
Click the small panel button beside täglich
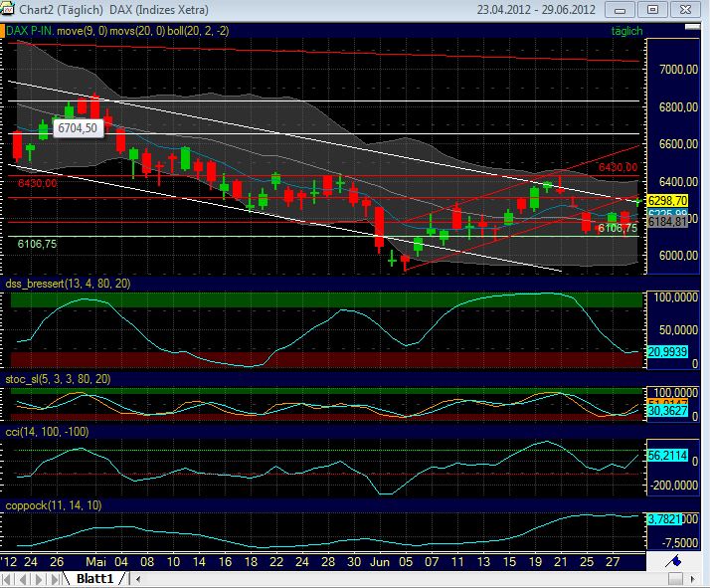(x=692, y=28)
